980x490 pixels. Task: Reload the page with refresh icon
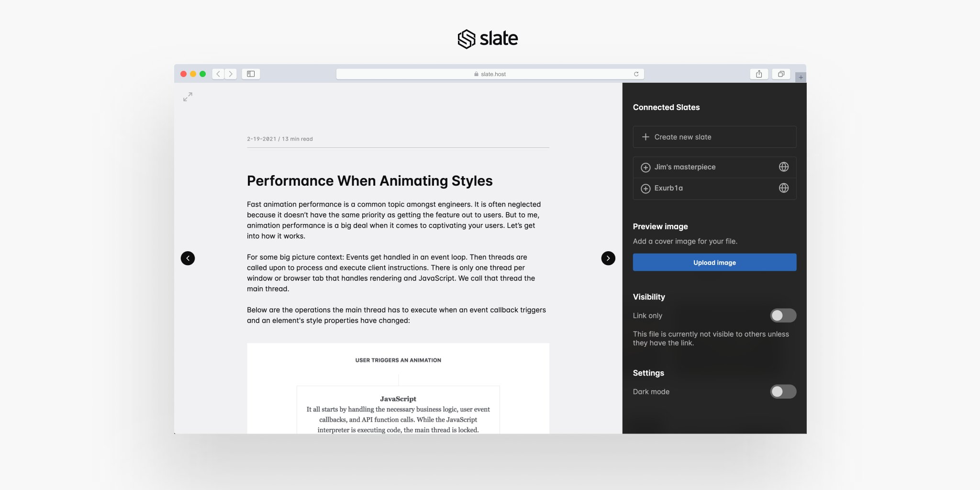(636, 74)
